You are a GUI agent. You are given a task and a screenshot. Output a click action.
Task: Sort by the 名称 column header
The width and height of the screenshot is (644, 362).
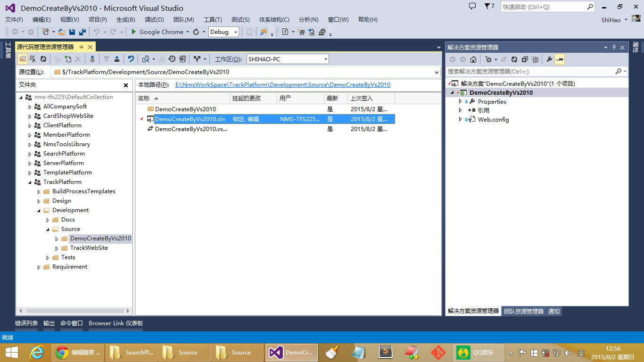click(x=182, y=98)
